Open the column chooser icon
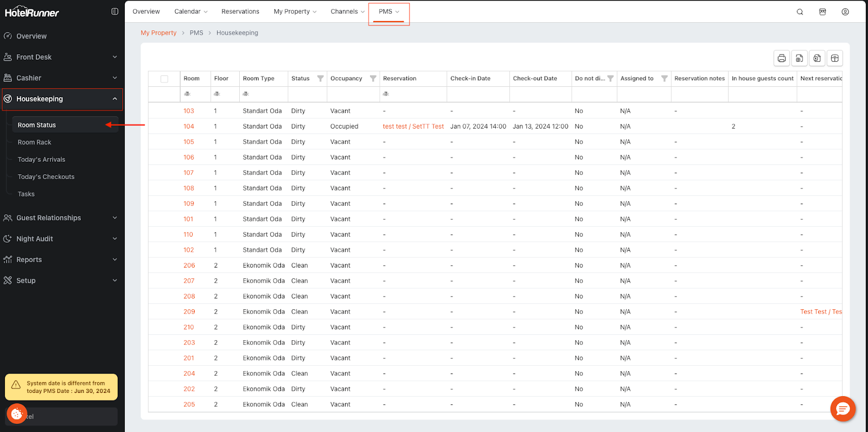Image resolution: width=868 pixels, height=432 pixels. [834, 58]
